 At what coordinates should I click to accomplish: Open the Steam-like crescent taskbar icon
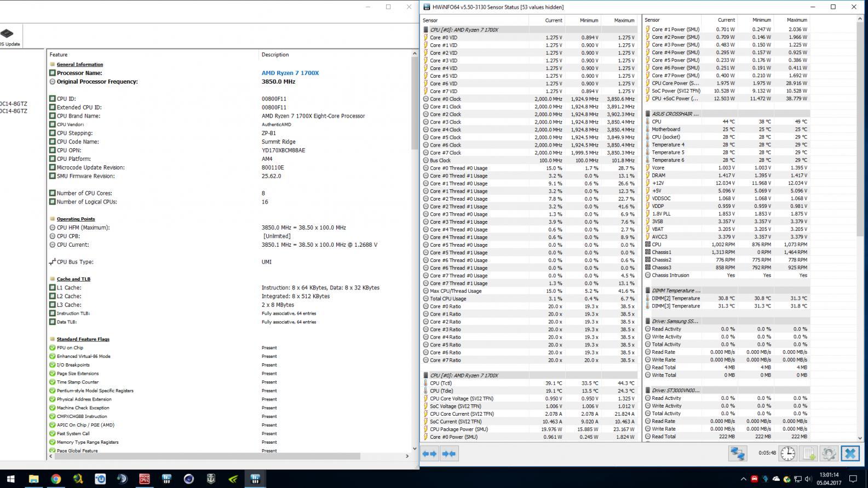click(x=122, y=479)
